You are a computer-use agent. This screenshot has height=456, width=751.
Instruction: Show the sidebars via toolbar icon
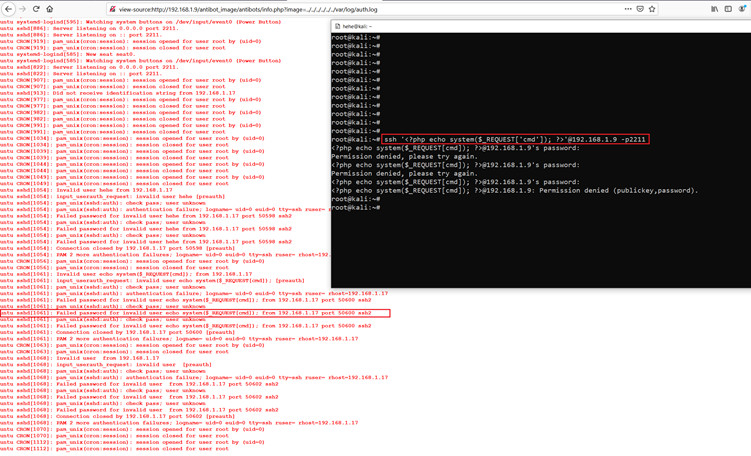(728, 9)
